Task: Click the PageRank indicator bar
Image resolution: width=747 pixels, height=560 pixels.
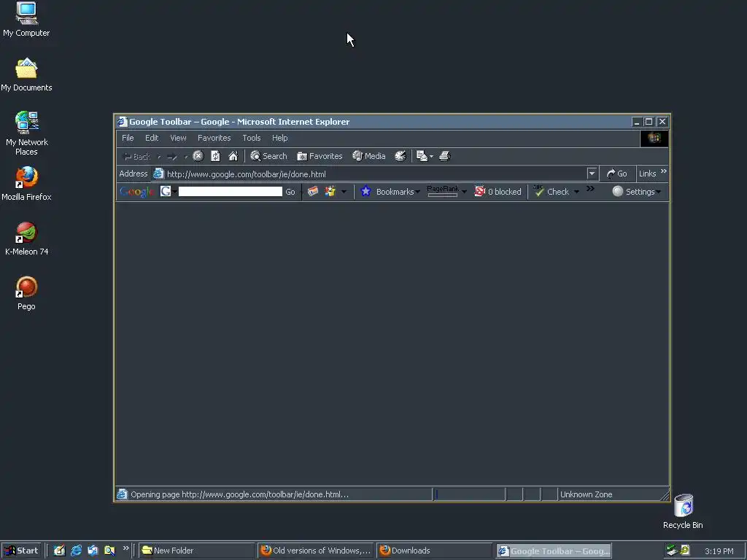Action: click(x=443, y=191)
